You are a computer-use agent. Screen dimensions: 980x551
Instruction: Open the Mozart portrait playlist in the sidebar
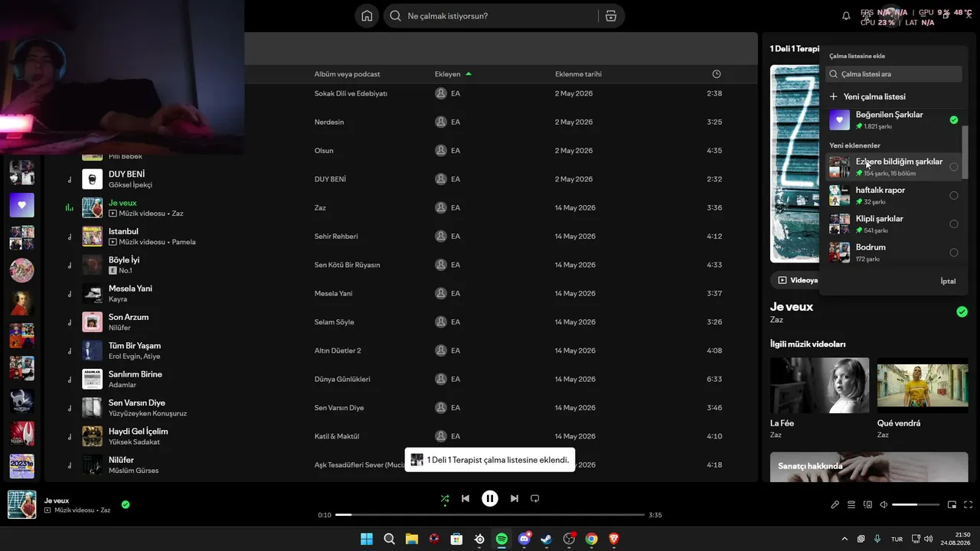[x=21, y=303]
